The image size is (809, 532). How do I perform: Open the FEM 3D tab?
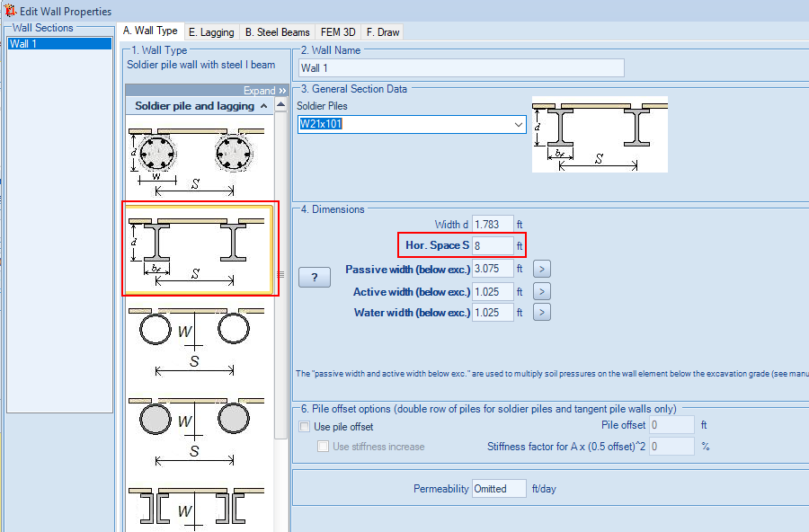coord(338,32)
